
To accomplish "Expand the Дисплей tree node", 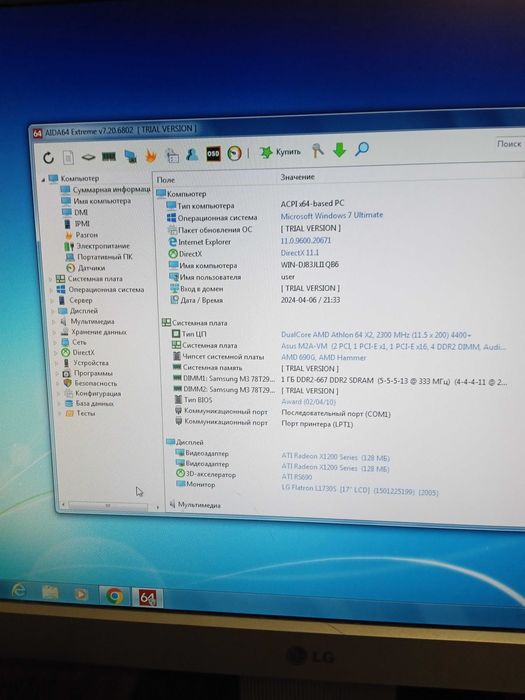I will pyautogui.click(x=53, y=311).
